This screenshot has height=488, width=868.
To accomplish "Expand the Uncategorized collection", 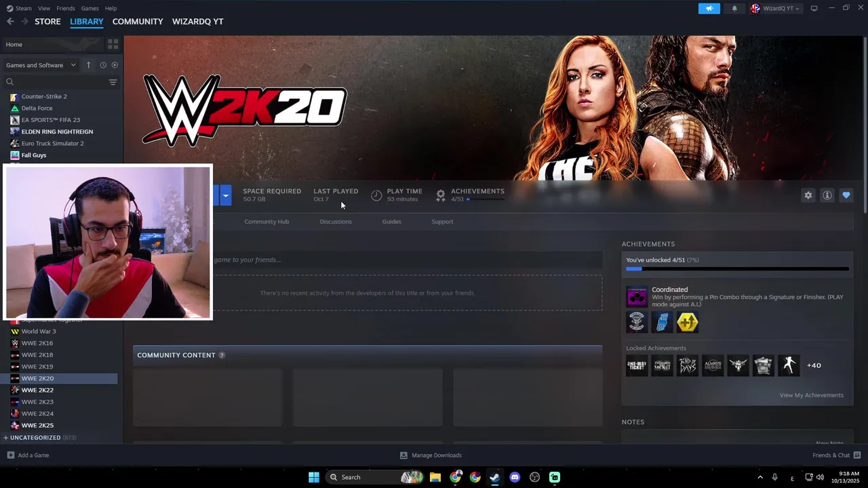I will 39,438.
